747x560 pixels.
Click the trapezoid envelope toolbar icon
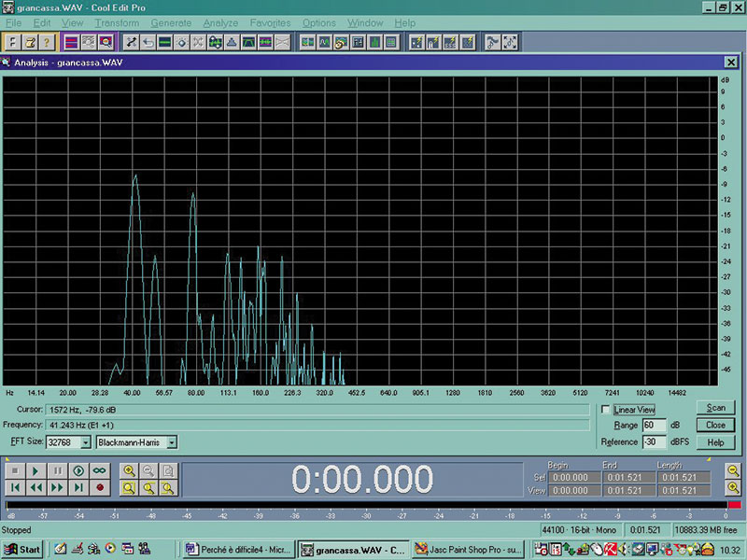coord(248,42)
